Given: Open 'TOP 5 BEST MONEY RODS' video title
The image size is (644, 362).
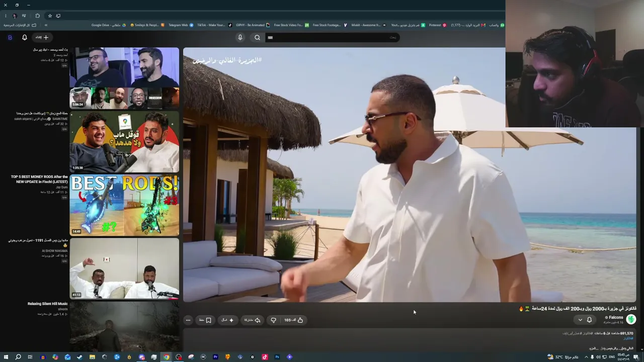Looking at the screenshot, I should [39, 179].
